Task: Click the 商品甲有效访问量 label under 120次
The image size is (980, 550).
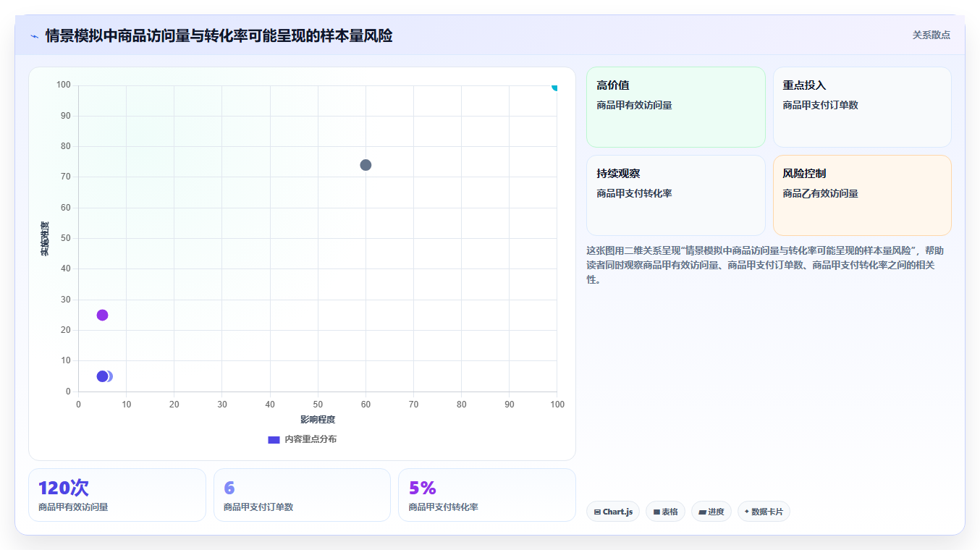Action: pyautogui.click(x=73, y=507)
